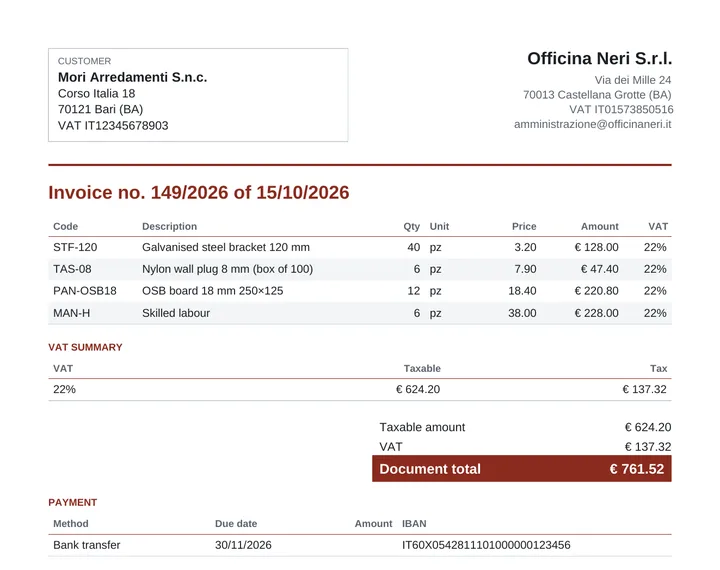Viewport: 720px width, 570px height.
Task: Click € 624.20 beside Taxable amount
Action: pyautogui.click(x=648, y=427)
